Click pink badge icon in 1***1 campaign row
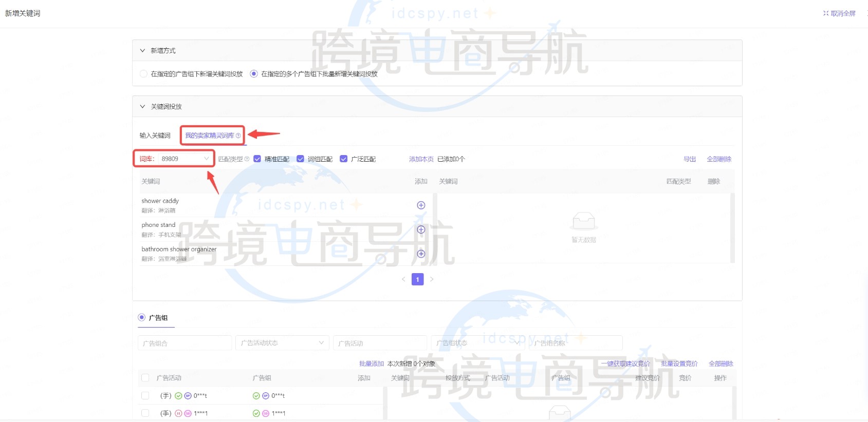Screen dimensions: 868x422 [x=188, y=413]
